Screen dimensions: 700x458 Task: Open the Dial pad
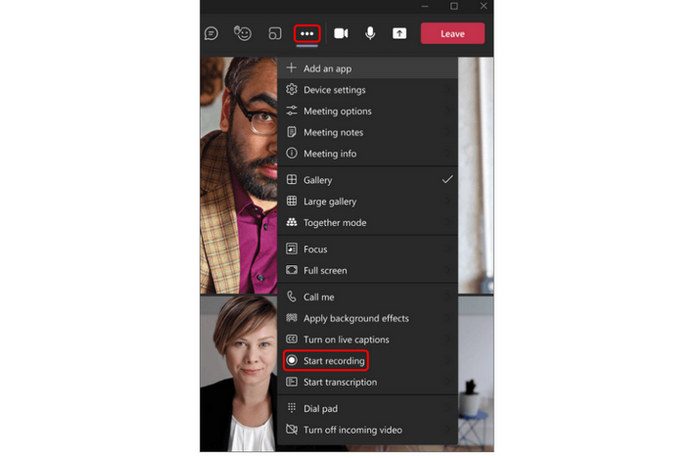(x=367, y=408)
